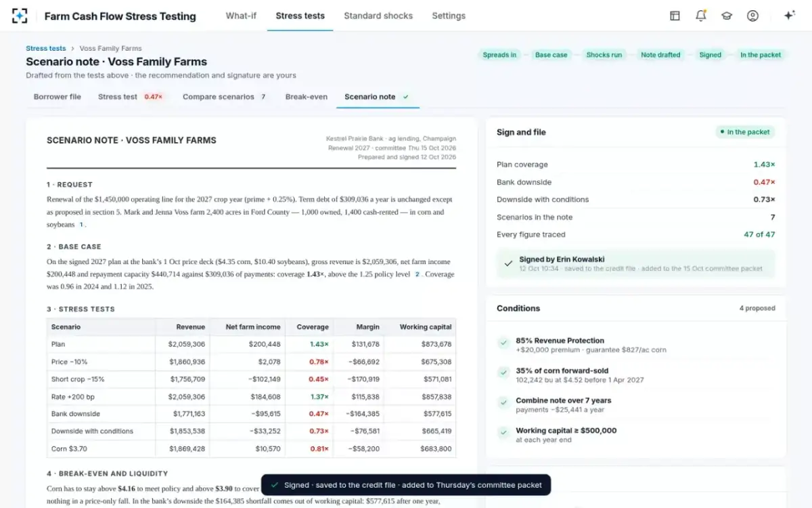Click the In the packet progress step

[x=761, y=55]
